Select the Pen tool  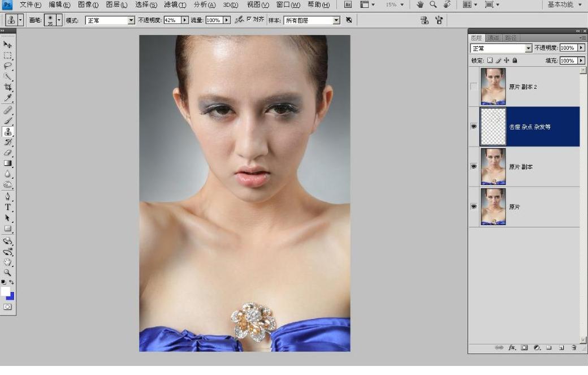point(7,196)
